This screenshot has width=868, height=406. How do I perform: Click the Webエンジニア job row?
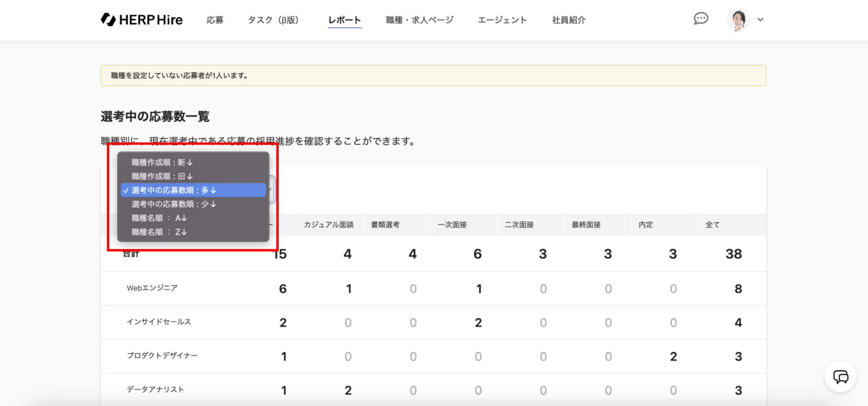coord(152,288)
